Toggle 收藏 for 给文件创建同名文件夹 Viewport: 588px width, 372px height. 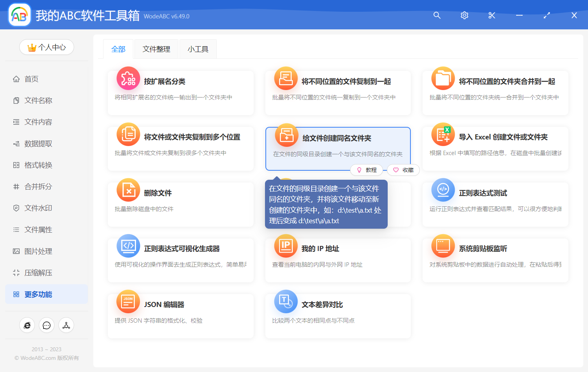point(403,170)
